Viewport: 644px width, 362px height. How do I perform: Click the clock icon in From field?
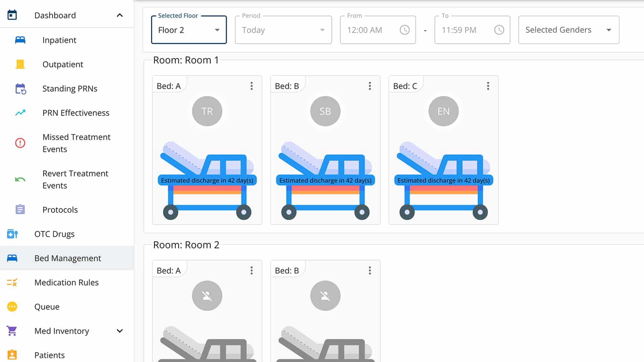pyautogui.click(x=405, y=30)
